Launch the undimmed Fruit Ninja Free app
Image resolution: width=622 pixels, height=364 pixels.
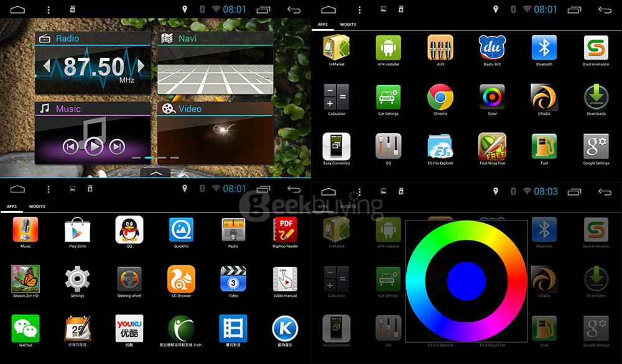(x=492, y=147)
